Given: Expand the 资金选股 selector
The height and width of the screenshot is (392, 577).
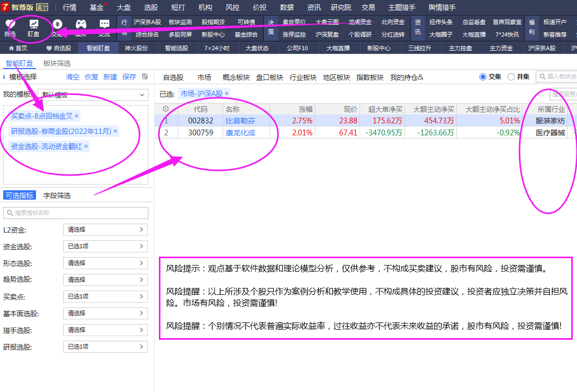Looking at the screenshot, I should [106, 246].
